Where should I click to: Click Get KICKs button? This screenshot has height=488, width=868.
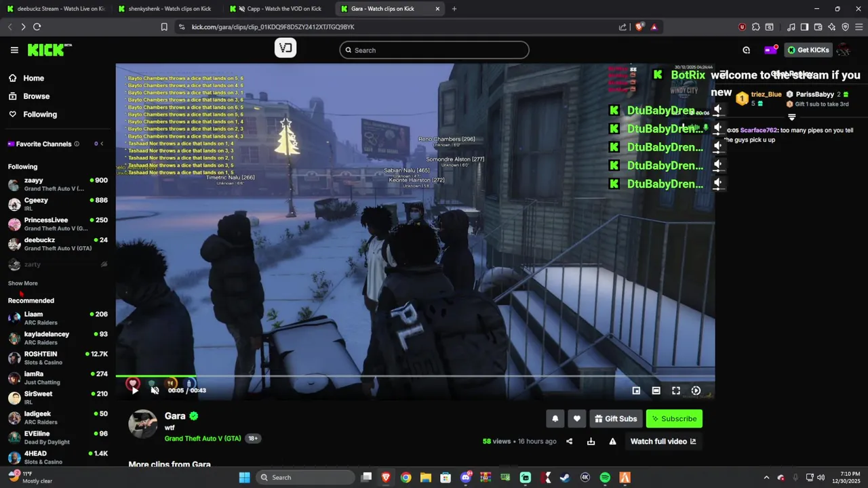(x=808, y=50)
